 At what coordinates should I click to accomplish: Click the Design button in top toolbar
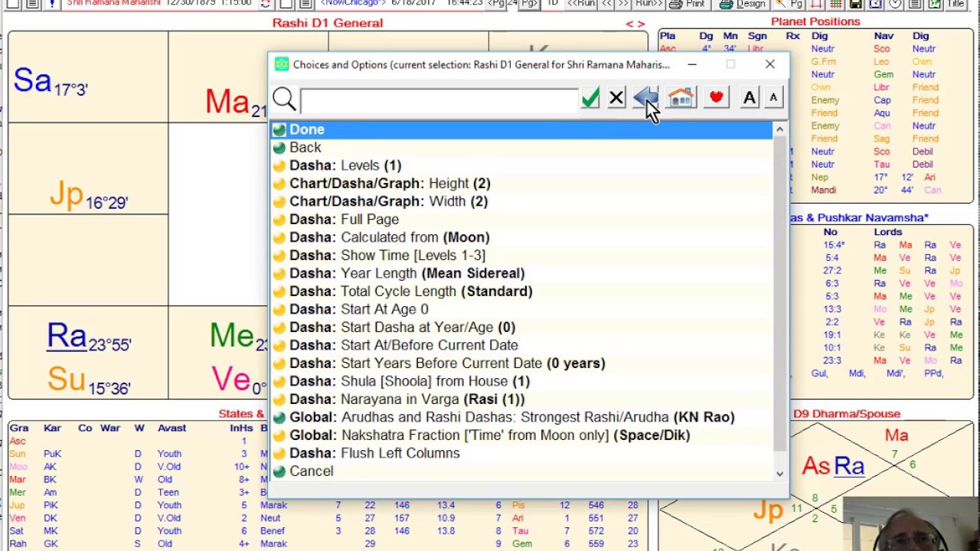[742, 4]
